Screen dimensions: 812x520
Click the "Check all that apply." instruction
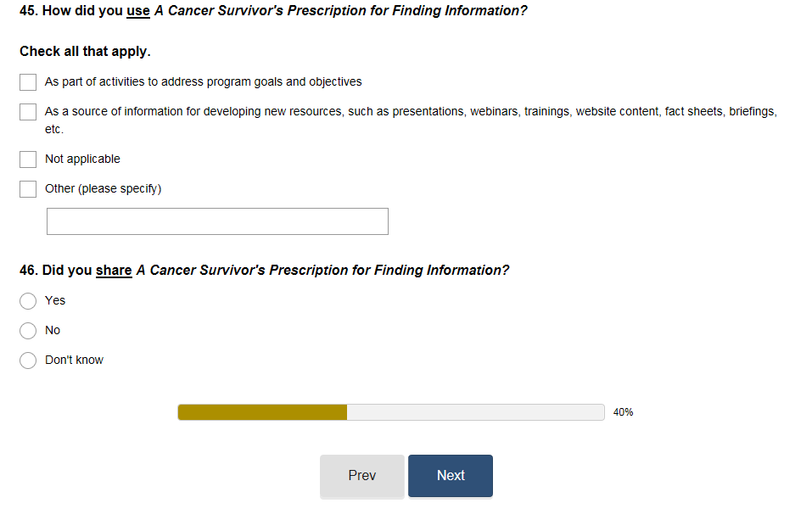[85, 52]
